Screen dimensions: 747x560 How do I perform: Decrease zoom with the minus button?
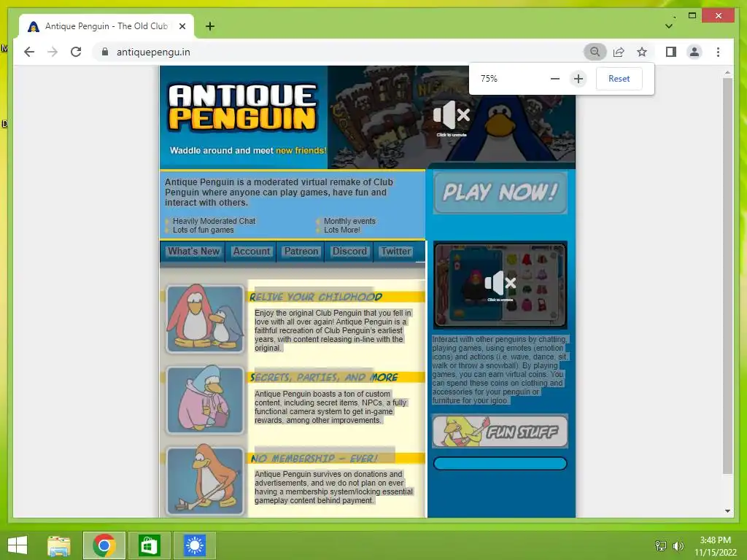(x=555, y=79)
